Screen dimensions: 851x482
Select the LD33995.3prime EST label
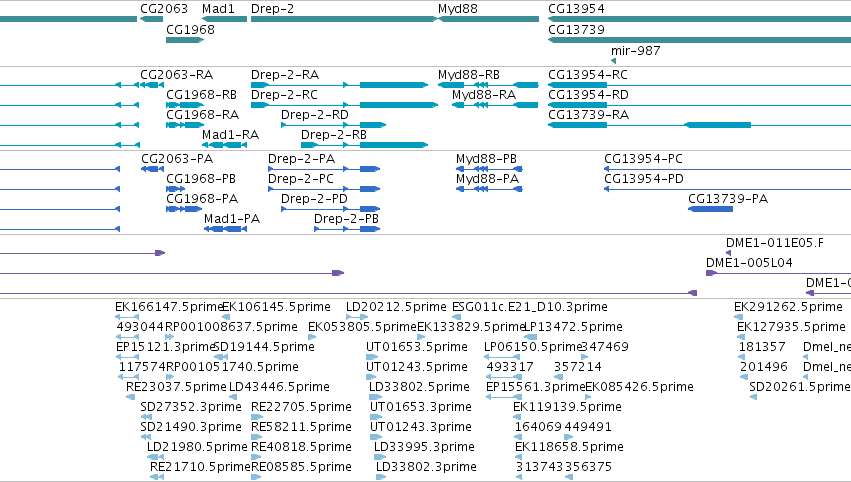(424, 448)
